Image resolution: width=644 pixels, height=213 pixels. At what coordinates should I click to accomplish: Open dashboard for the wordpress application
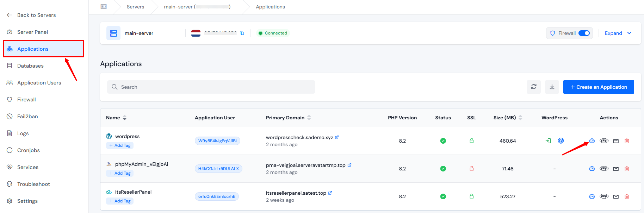click(x=592, y=141)
